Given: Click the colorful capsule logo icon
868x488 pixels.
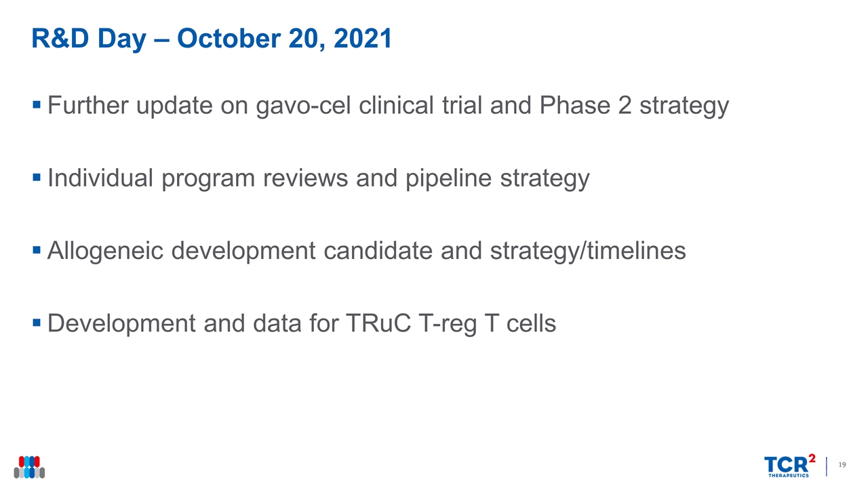Looking at the screenshot, I should 29,467.
